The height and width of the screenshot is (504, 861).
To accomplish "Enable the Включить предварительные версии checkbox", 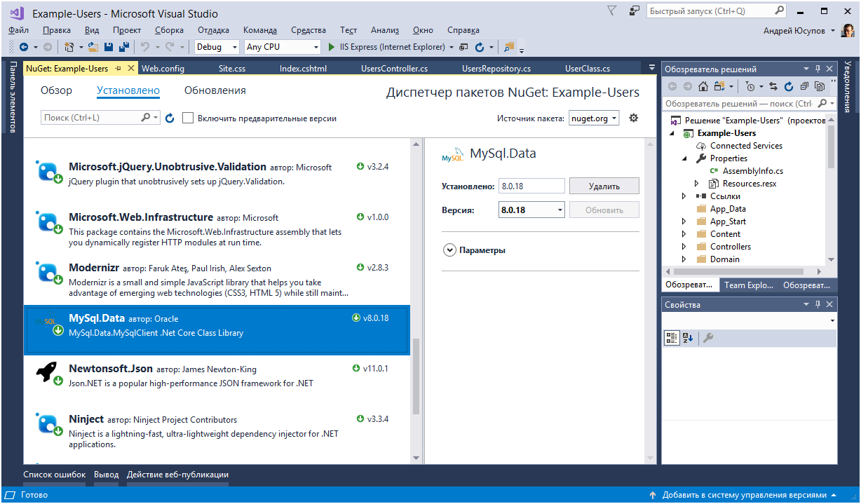I will point(188,118).
